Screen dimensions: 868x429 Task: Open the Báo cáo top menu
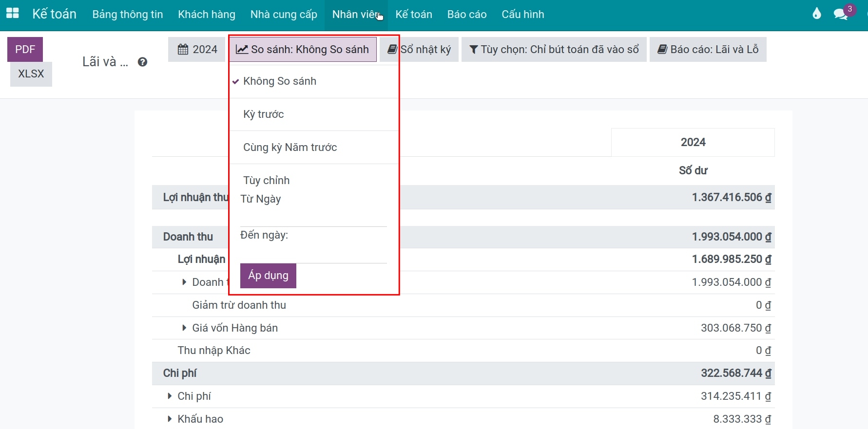click(x=467, y=14)
